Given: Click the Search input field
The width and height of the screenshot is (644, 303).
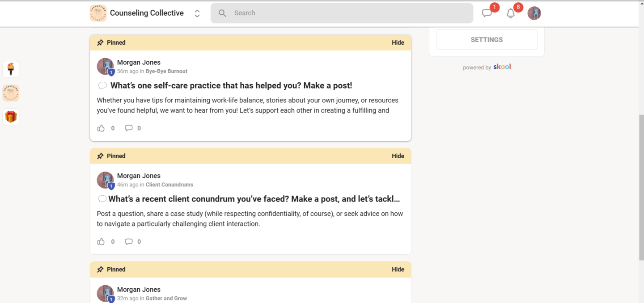Looking at the screenshot, I should (342, 13).
